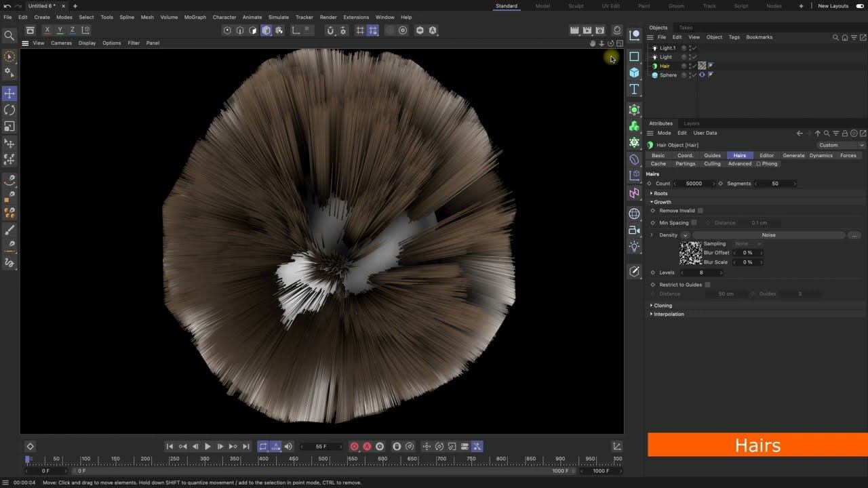Add a Camera object from the palette
The width and height of the screenshot is (868, 488).
634,230
